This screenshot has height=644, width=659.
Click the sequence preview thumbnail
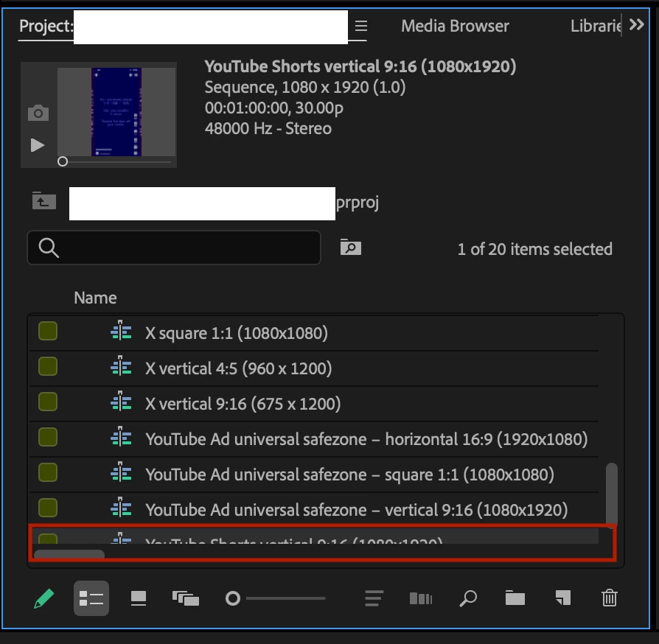[x=116, y=112]
